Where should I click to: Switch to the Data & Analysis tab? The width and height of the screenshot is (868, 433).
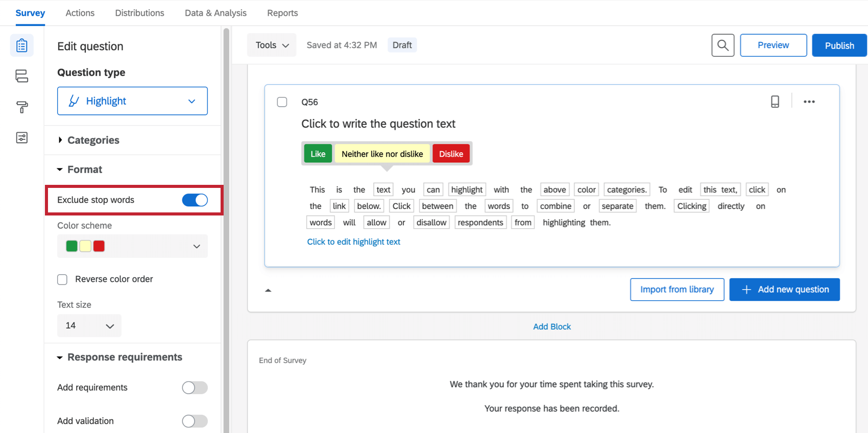[215, 13]
